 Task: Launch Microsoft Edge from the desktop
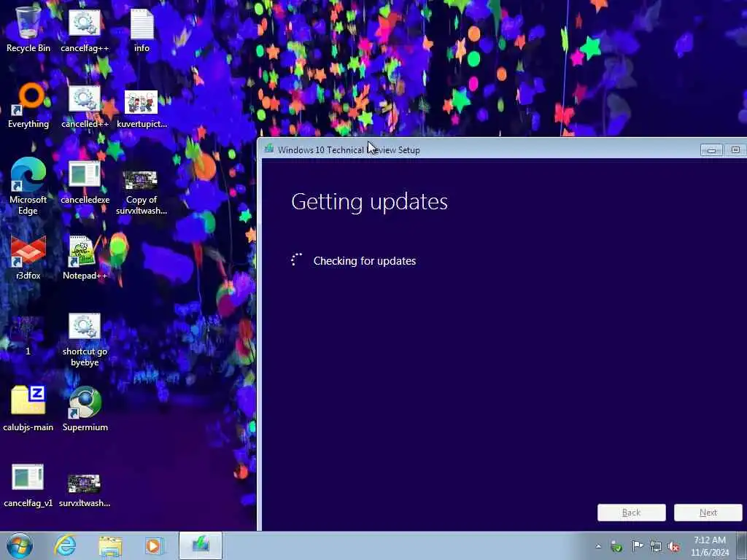tap(28, 186)
